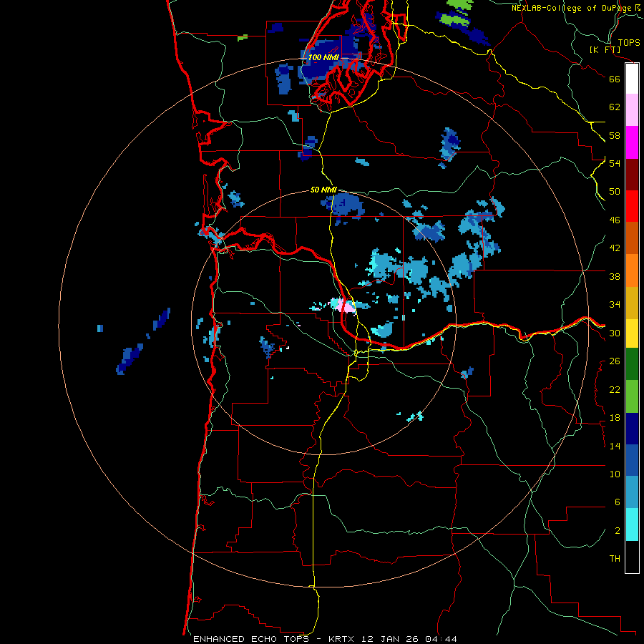Click the white swatch in the tops legend
Image resolution: width=644 pixels, height=644 pixels.
click(x=632, y=79)
